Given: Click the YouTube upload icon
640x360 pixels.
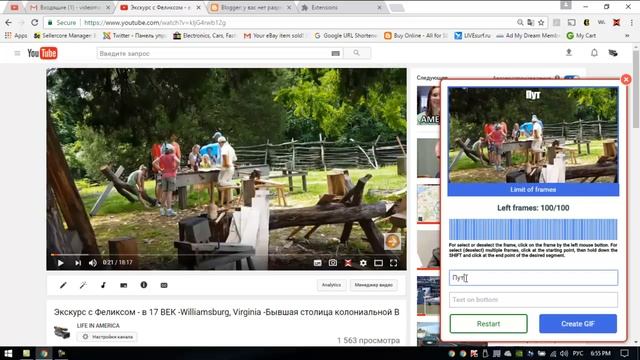Looking at the screenshot, I should (x=569, y=52).
